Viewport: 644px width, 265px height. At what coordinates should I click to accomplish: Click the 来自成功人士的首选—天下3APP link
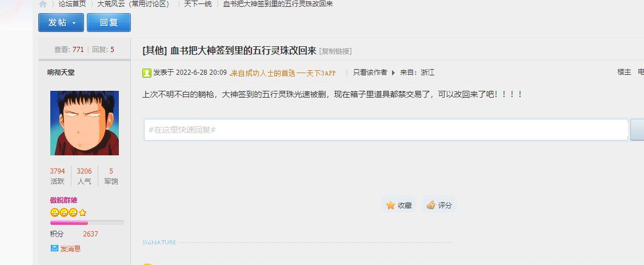click(282, 73)
